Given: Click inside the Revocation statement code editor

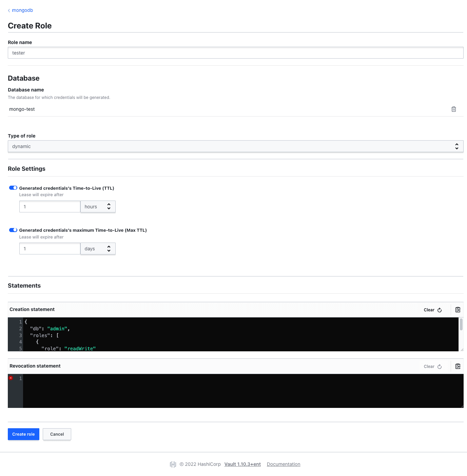Looking at the screenshot, I should coord(243,391).
